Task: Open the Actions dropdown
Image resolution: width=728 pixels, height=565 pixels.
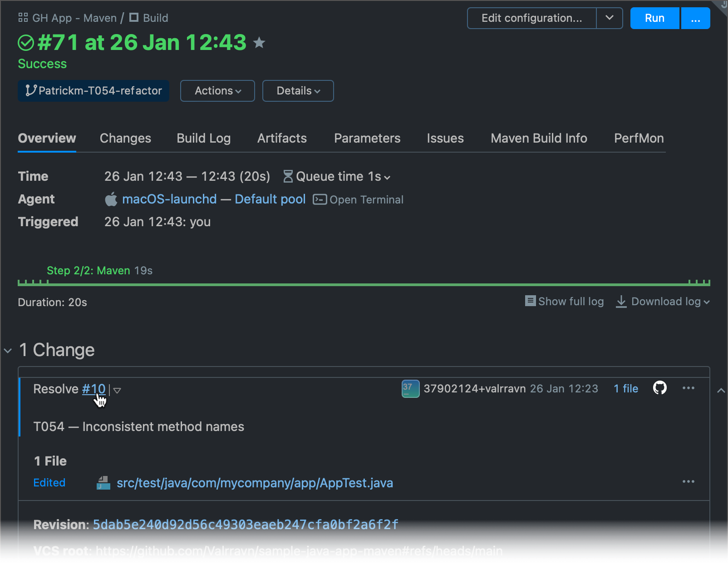Action: 217,90
